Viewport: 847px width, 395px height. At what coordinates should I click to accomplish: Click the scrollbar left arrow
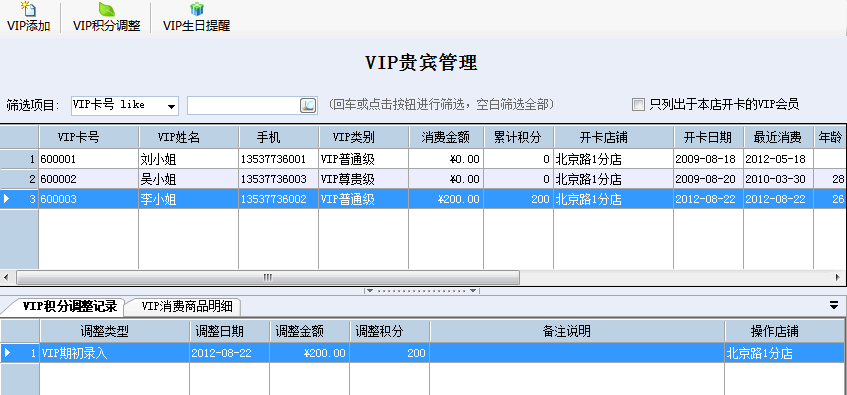6,277
